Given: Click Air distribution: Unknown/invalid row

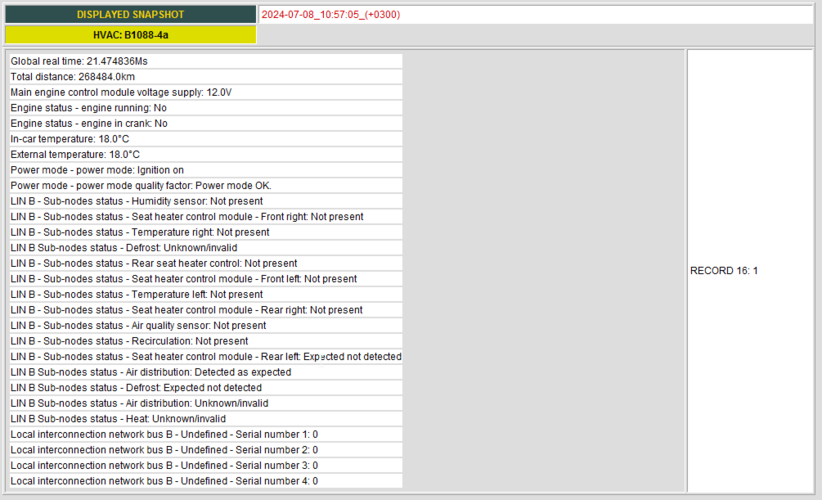Looking at the screenshot, I should pos(206,404).
